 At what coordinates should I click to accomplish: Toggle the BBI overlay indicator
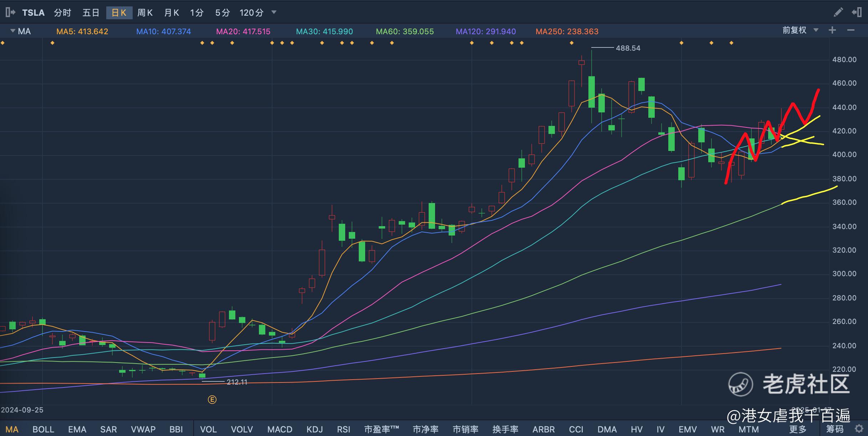(x=176, y=429)
